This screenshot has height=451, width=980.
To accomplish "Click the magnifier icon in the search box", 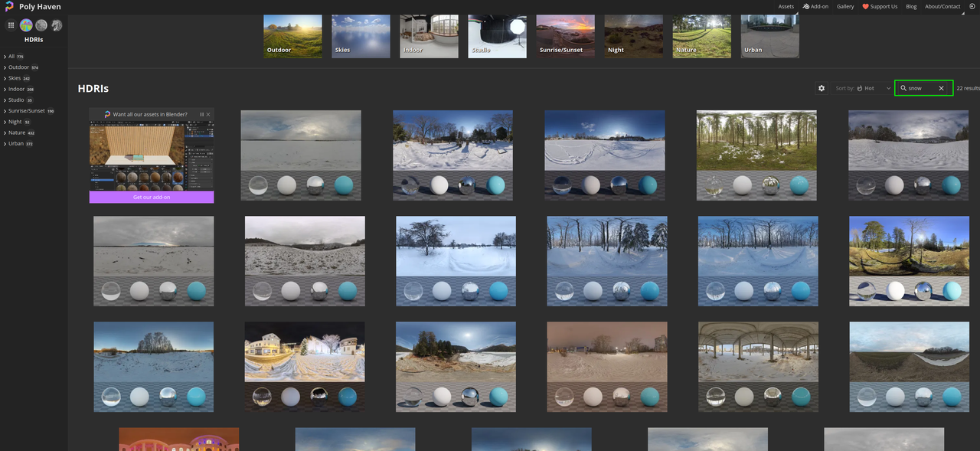I will coord(903,88).
